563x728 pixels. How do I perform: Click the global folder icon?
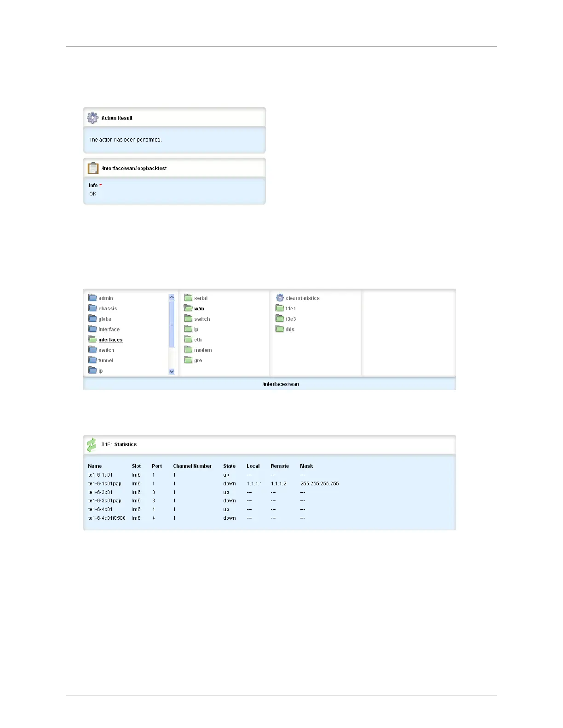click(x=92, y=318)
